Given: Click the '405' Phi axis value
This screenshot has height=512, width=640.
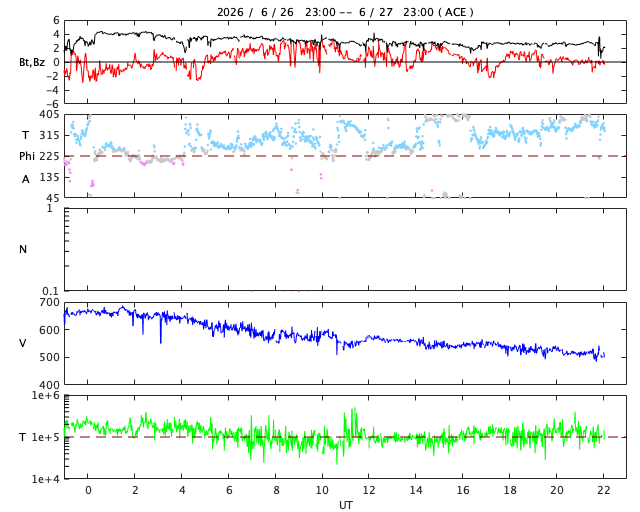Looking at the screenshot, I should pos(49,115).
